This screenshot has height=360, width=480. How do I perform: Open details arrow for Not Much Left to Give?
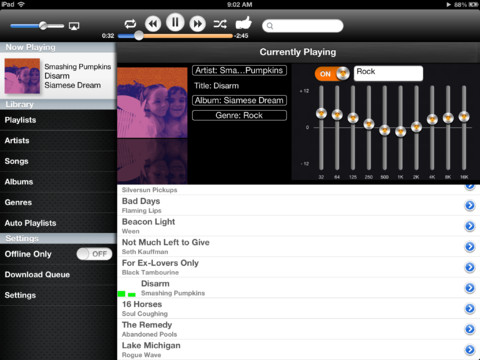click(470, 247)
